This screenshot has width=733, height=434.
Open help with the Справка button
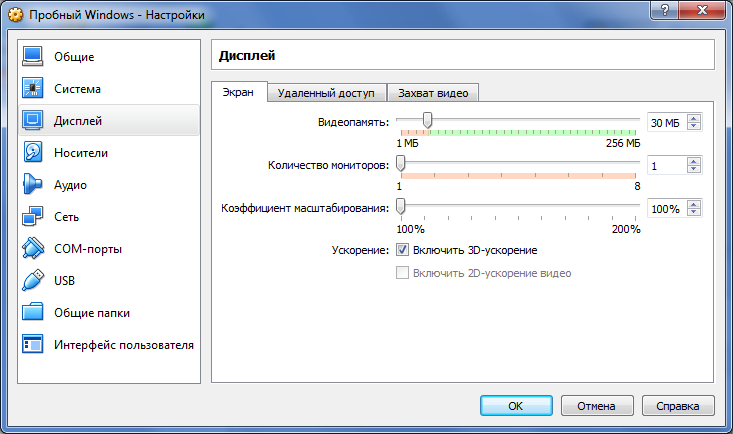point(678,406)
